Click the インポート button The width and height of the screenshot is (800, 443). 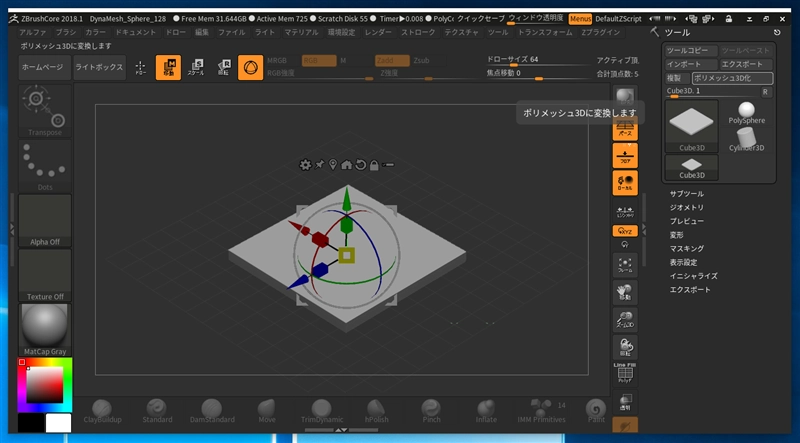click(x=691, y=64)
